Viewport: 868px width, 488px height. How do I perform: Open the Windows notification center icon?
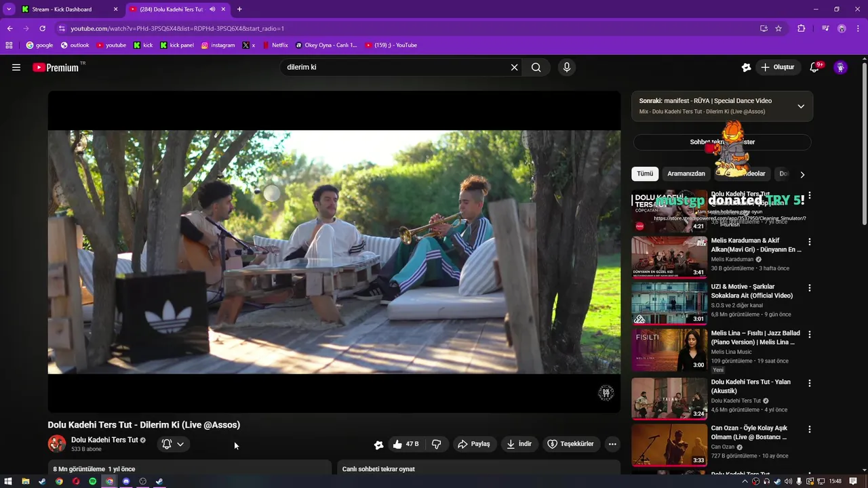point(853,481)
